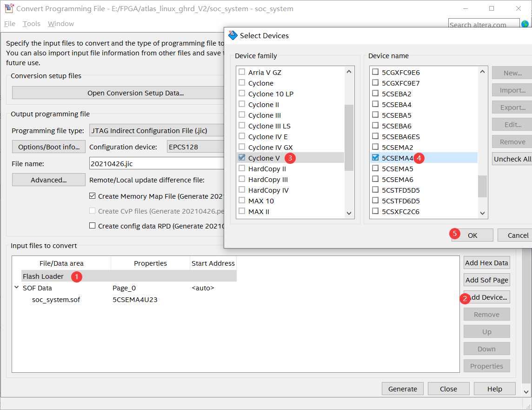This screenshot has height=410, width=532.
Task: Click the Search altera.com box
Action: [x=484, y=24]
